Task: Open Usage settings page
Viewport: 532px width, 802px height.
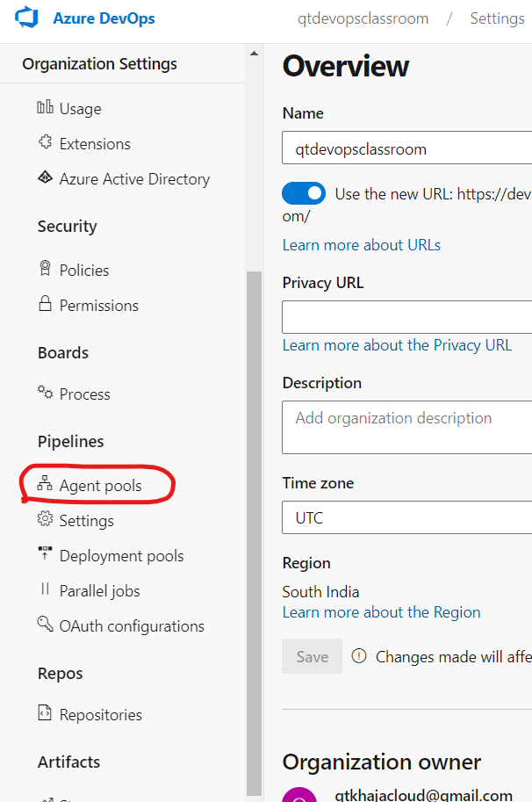Action: tap(80, 109)
